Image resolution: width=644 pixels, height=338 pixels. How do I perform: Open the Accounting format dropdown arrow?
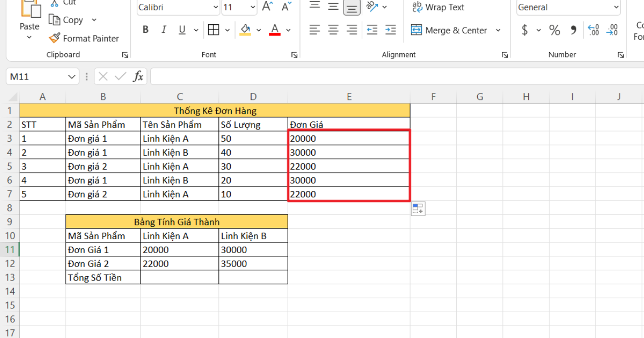(x=539, y=30)
